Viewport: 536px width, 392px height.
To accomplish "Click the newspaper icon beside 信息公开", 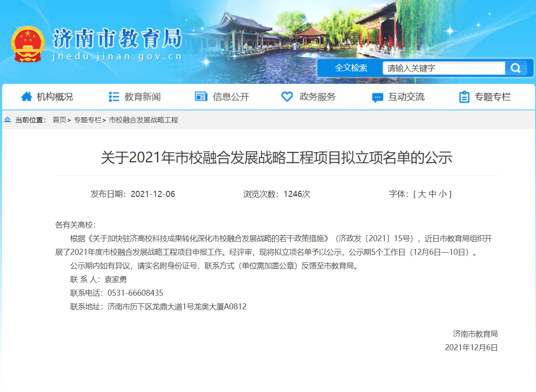I will 201,97.
